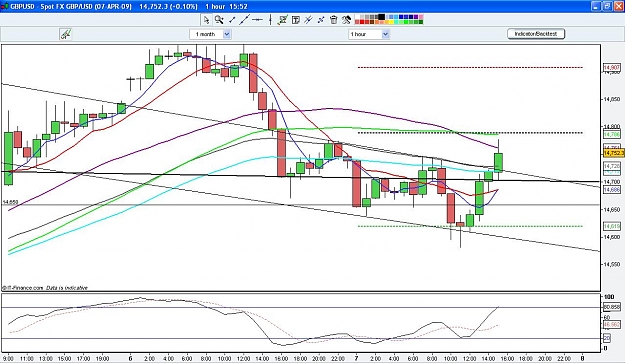Click the 14,850 price axis tick
Image resolution: width=625 pixels, height=363 pixels.
(612, 99)
